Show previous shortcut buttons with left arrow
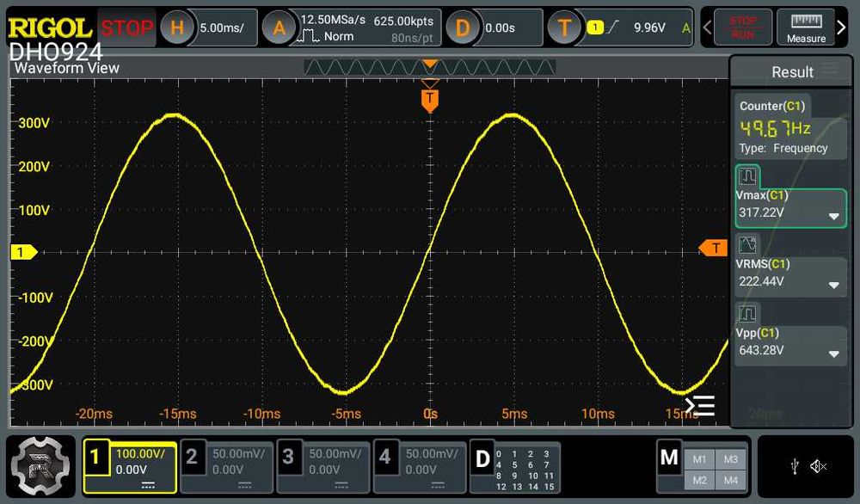Viewport: 860px width, 504px height. coord(707,28)
